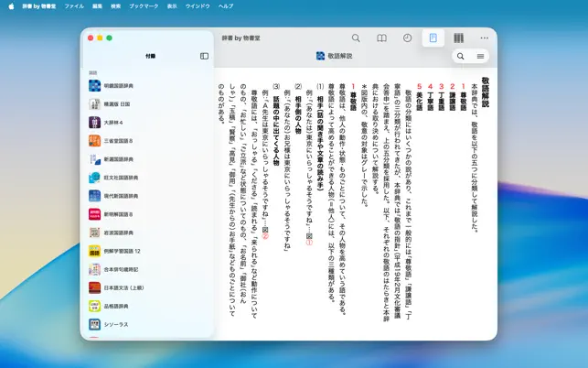This screenshot has width=588, height=368.
Task: Open the ファイル menu
Action: pyautogui.click(x=74, y=6)
